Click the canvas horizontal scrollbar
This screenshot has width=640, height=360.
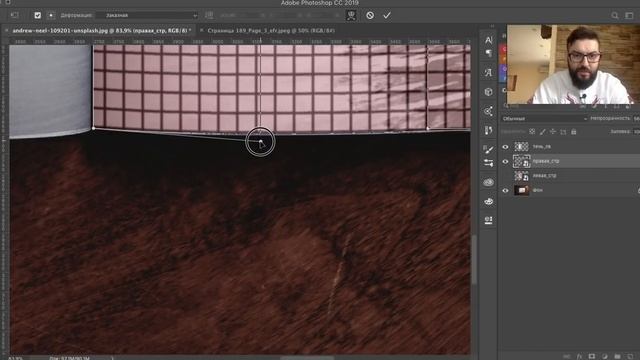[x=307, y=358]
